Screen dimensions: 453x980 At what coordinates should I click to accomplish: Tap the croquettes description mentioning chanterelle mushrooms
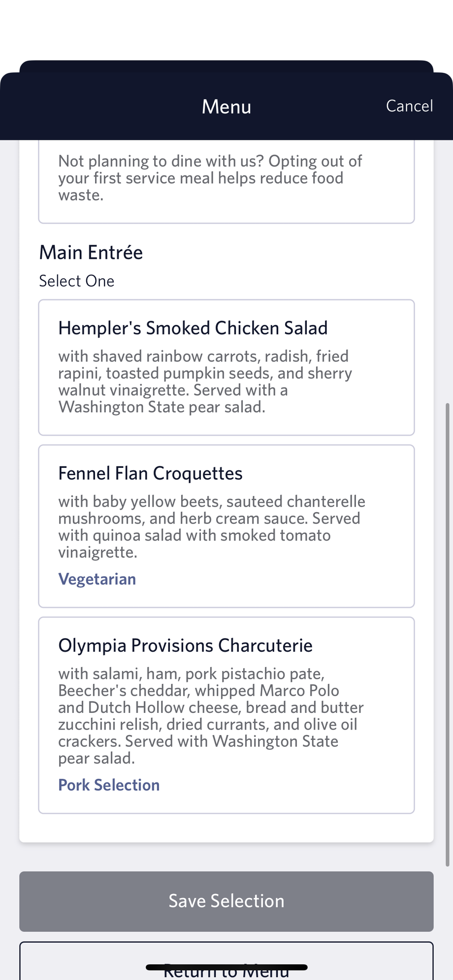(212, 519)
